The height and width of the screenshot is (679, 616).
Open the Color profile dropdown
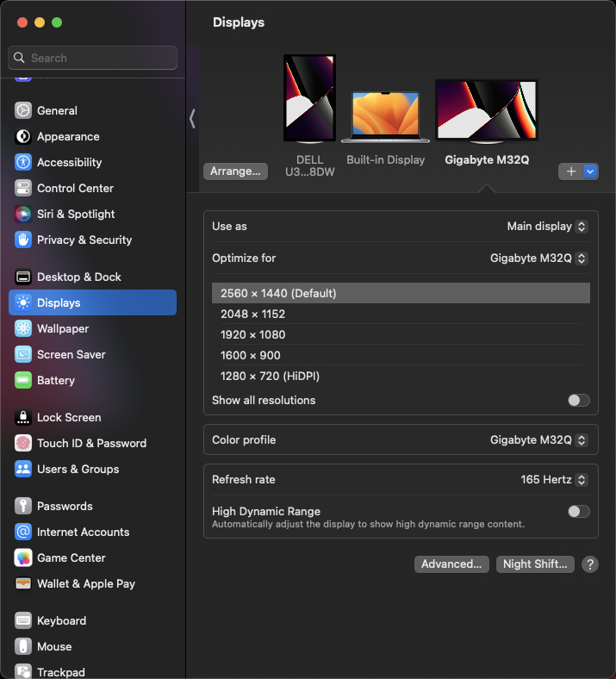(x=538, y=439)
